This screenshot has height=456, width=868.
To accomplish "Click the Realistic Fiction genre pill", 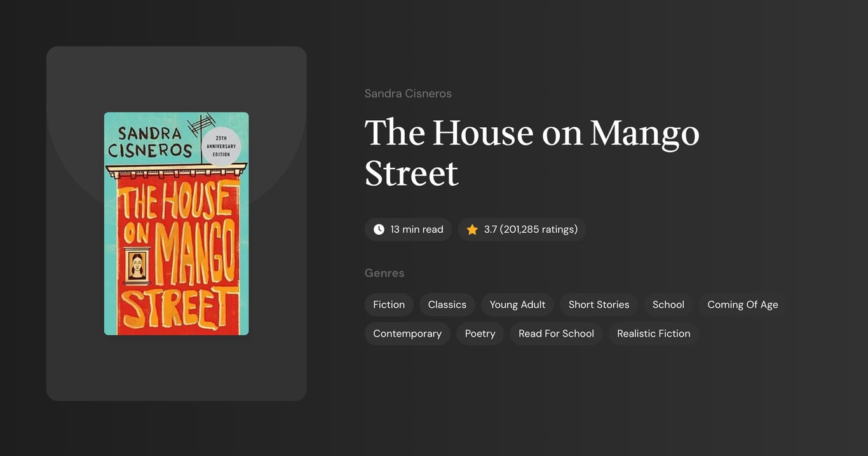I will pos(653,333).
